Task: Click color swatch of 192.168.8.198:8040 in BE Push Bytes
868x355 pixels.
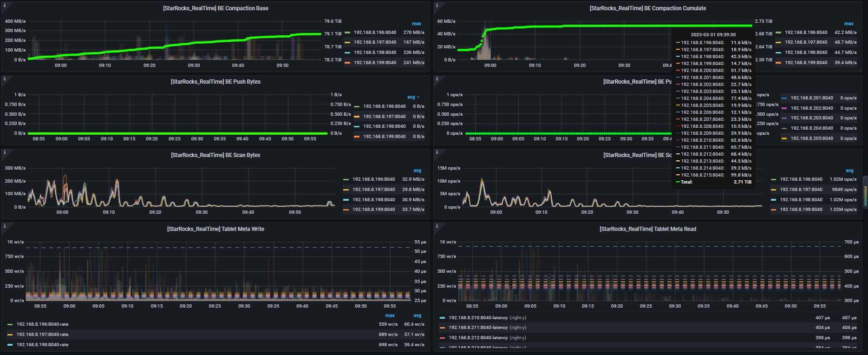Action: [357, 126]
